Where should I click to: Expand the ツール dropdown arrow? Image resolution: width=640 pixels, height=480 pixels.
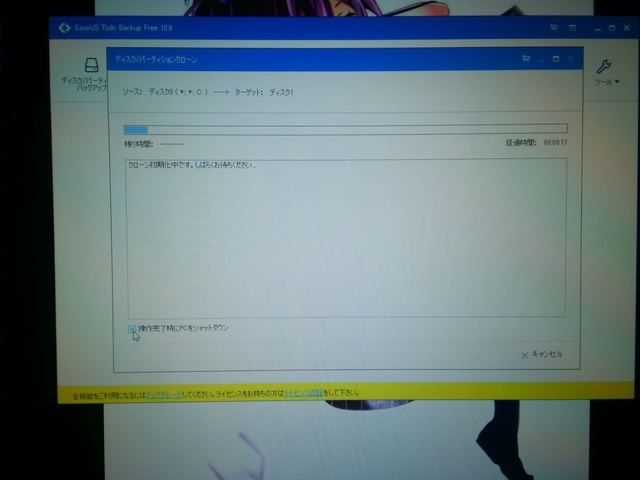617,82
